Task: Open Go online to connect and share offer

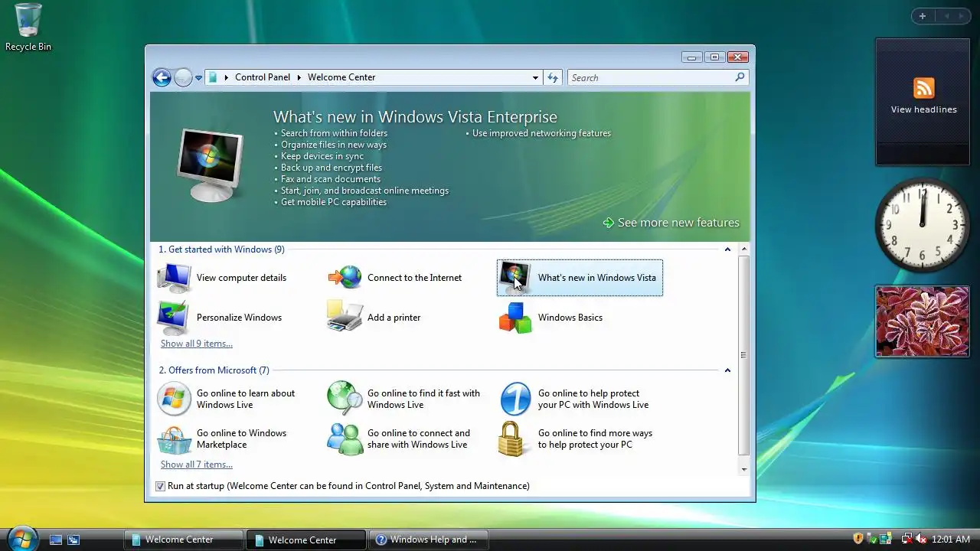Action: tap(399, 439)
